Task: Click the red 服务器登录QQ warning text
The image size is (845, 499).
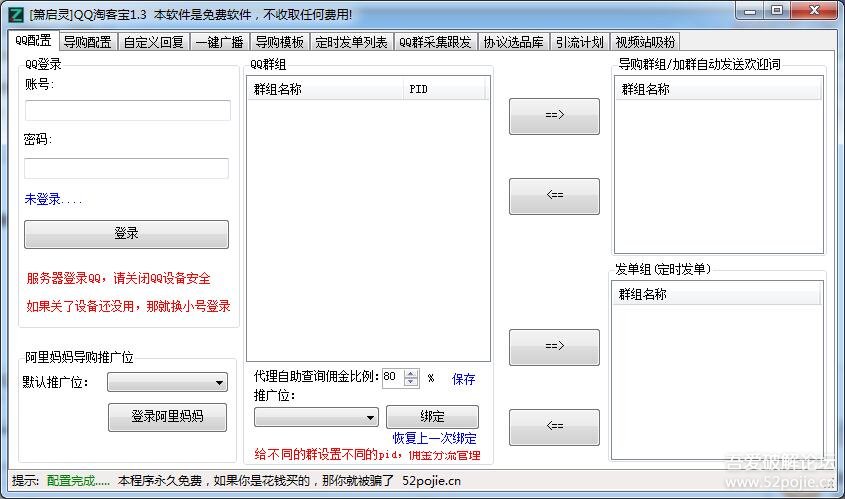Action: click(x=119, y=279)
